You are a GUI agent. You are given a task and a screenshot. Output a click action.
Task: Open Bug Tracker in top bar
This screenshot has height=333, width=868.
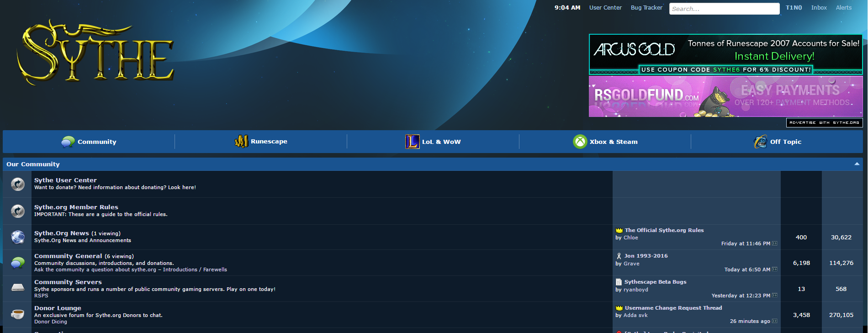(646, 8)
